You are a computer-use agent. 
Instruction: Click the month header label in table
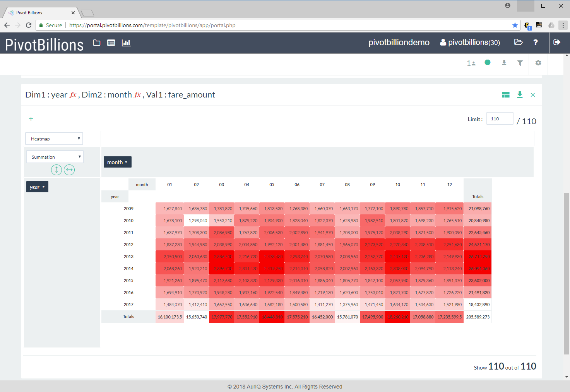pos(142,185)
